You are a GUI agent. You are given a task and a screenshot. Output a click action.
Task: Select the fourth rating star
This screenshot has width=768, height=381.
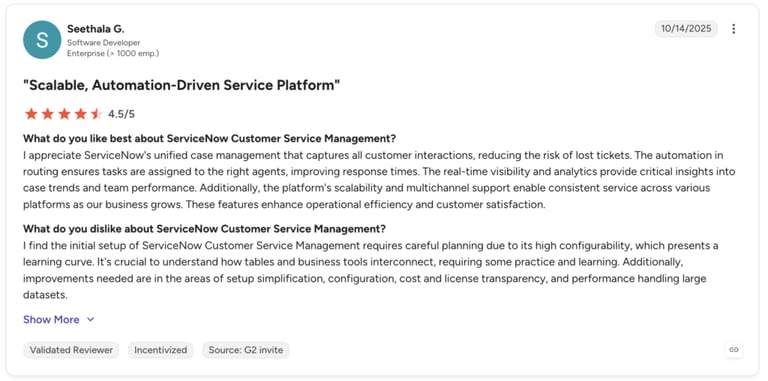pos(80,114)
